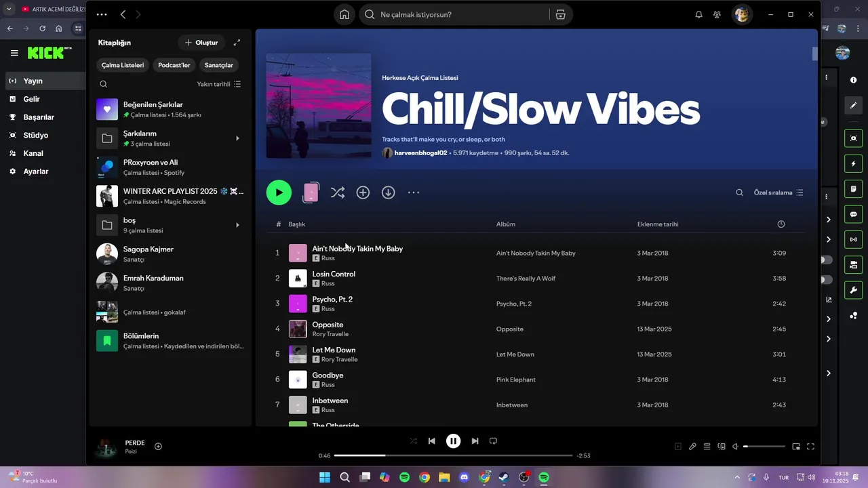Skip to previous track
Image resolution: width=868 pixels, height=488 pixels.
(431, 441)
